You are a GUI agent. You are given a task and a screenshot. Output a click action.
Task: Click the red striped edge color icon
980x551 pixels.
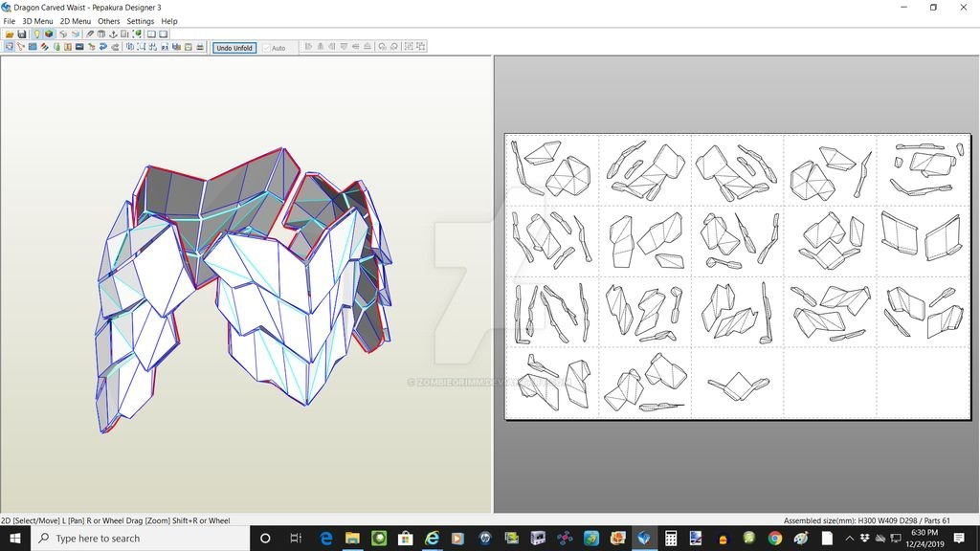44,47
